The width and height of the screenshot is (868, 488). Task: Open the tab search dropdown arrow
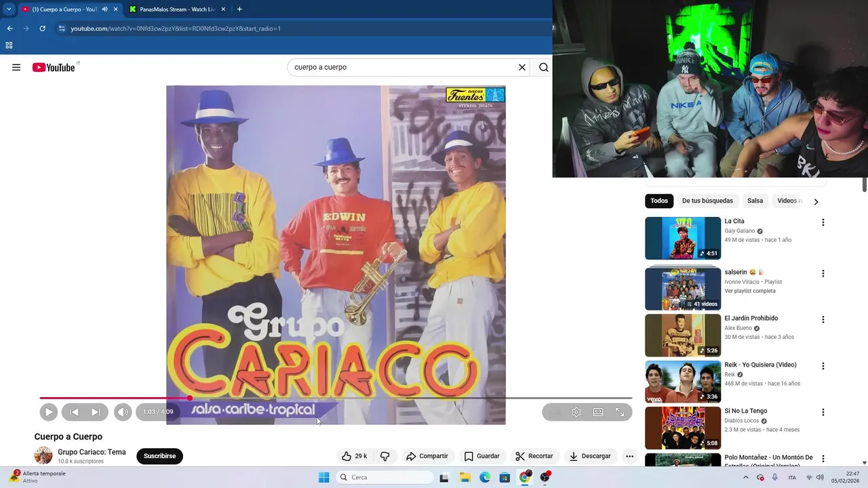(9, 9)
